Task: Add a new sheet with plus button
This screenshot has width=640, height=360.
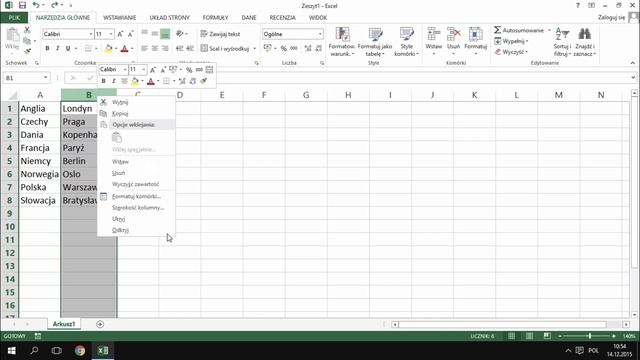Action: pyautogui.click(x=100, y=324)
